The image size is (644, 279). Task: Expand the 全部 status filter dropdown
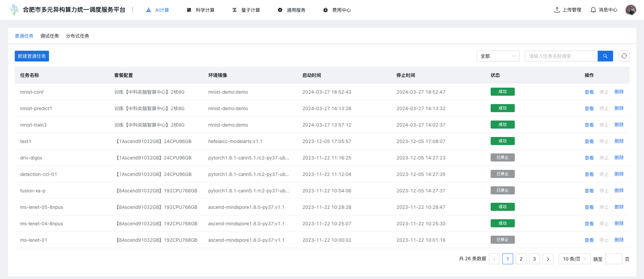click(498, 56)
